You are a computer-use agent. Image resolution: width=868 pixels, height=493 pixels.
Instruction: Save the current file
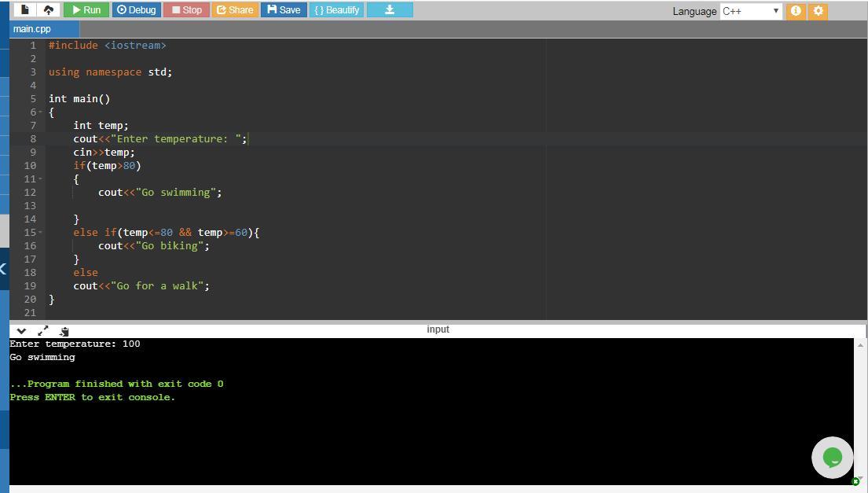tap(284, 10)
